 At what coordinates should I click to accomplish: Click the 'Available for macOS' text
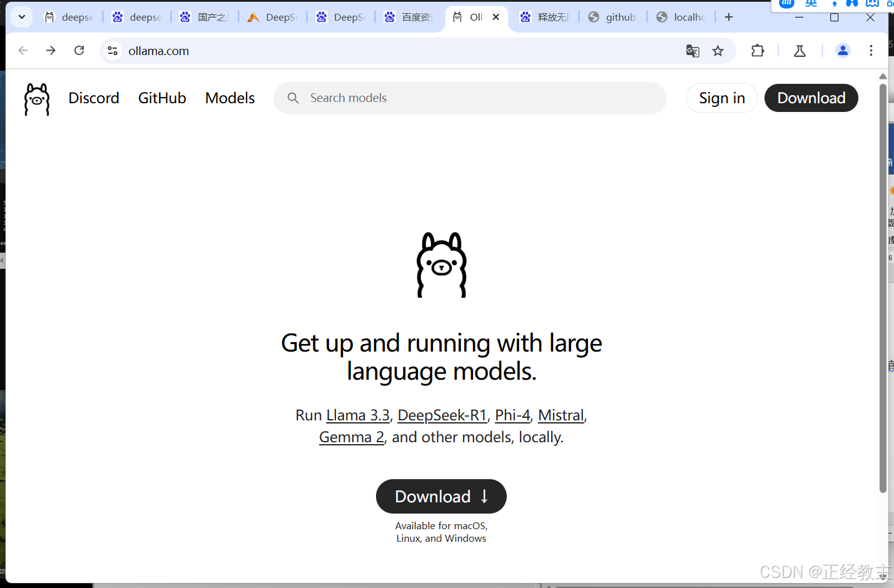pyautogui.click(x=441, y=532)
